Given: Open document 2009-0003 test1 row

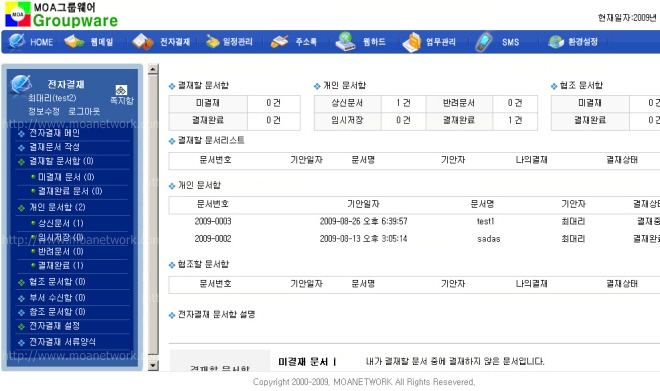Looking at the screenshot, I should pyautogui.click(x=414, y=221).
